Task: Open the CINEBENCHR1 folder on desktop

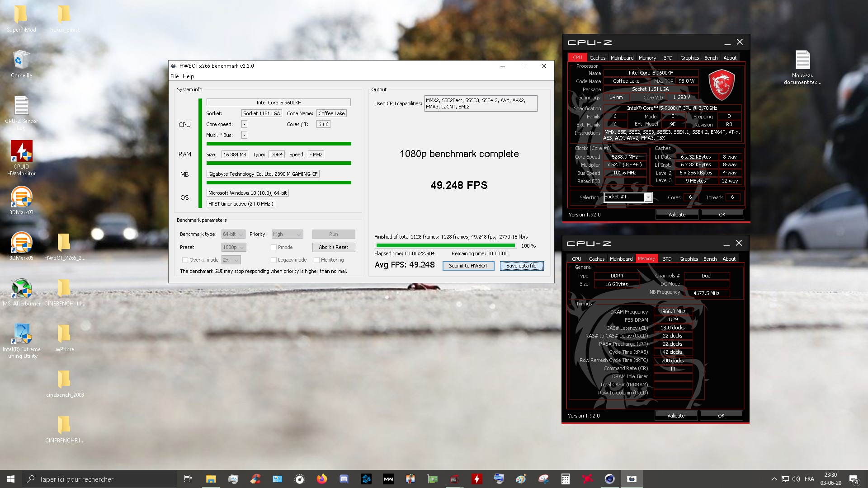Action: click(65, 429)
